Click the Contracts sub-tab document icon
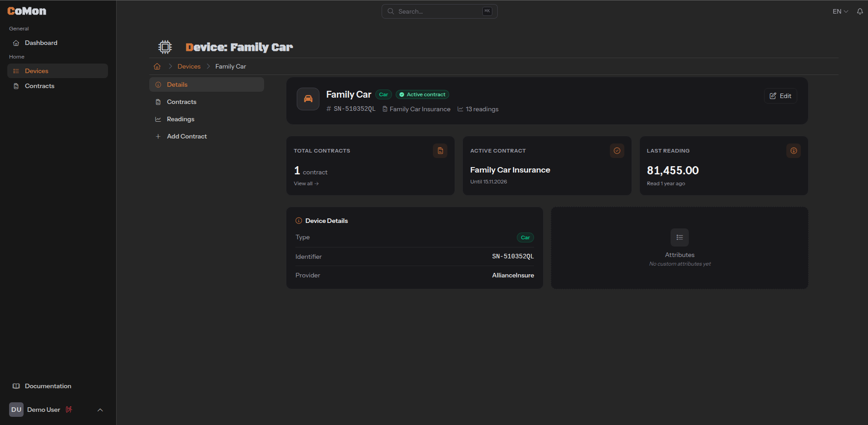Viewport: 868px width, 425px height. (158, 102)
